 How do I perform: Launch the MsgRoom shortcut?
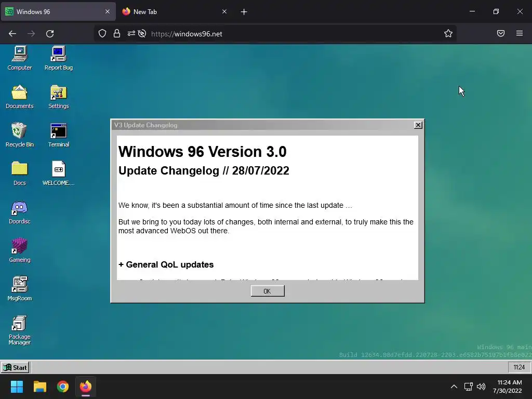(20, 289)
